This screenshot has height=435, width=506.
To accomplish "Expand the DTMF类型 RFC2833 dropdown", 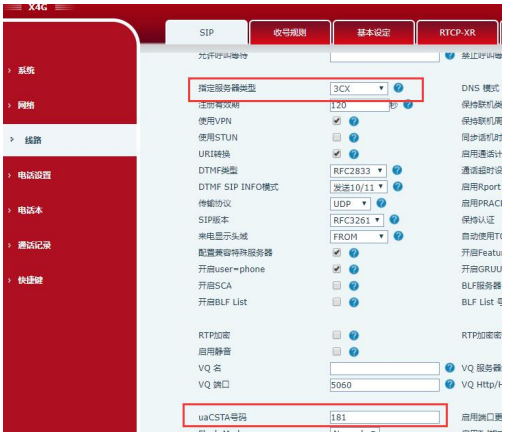I will [358, 171].
